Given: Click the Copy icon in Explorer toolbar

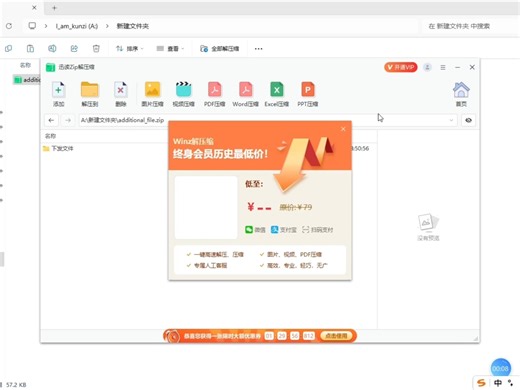Looking at the screenshot, I should pos(9,49).
